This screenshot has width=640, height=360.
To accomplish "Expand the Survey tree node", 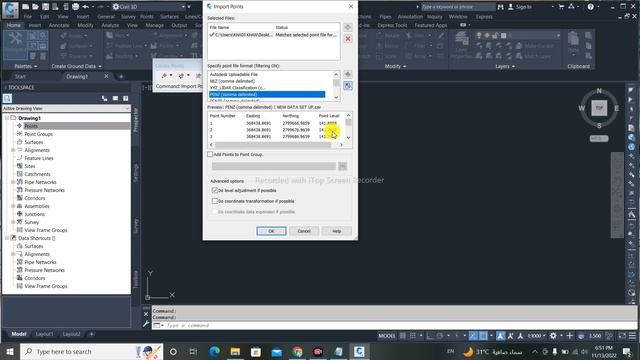I will 13,222.
